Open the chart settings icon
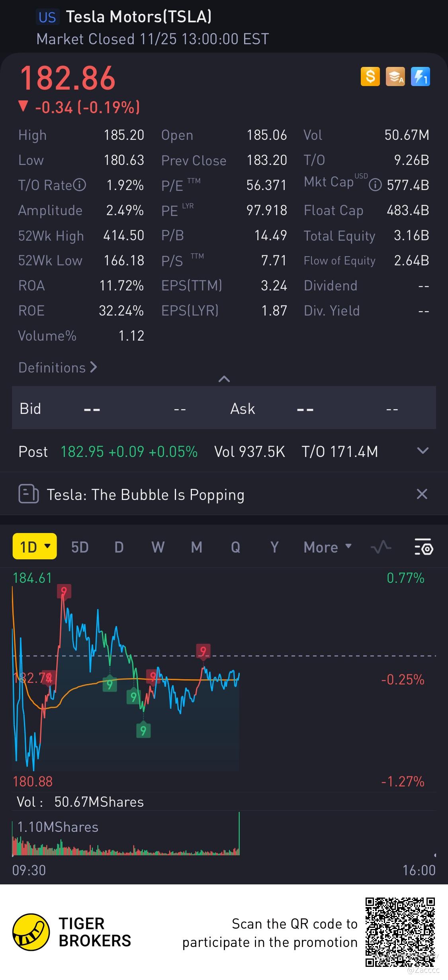The width and height of the screenshot is (448, 980). tap(423, 547)
